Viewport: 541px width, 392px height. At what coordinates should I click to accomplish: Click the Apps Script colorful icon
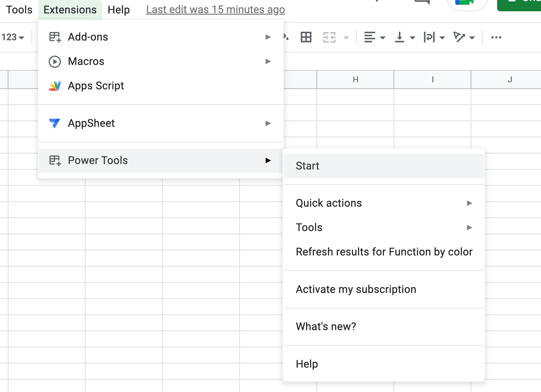55,86
